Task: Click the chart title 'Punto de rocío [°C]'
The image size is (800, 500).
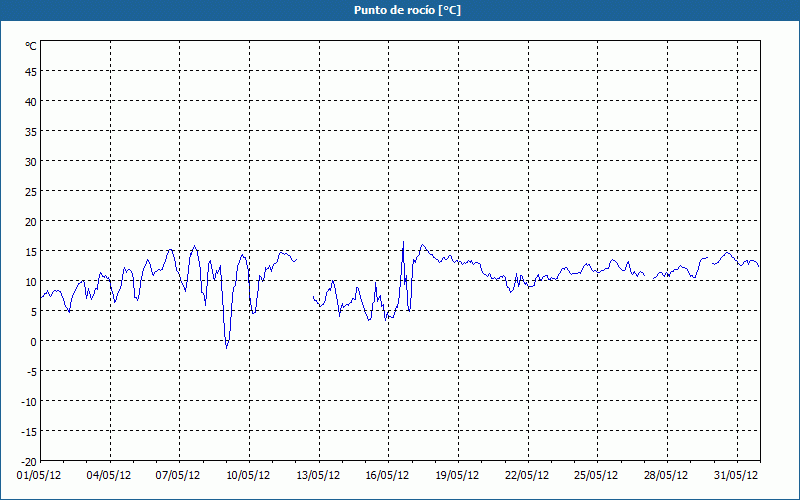Action: 407,10
